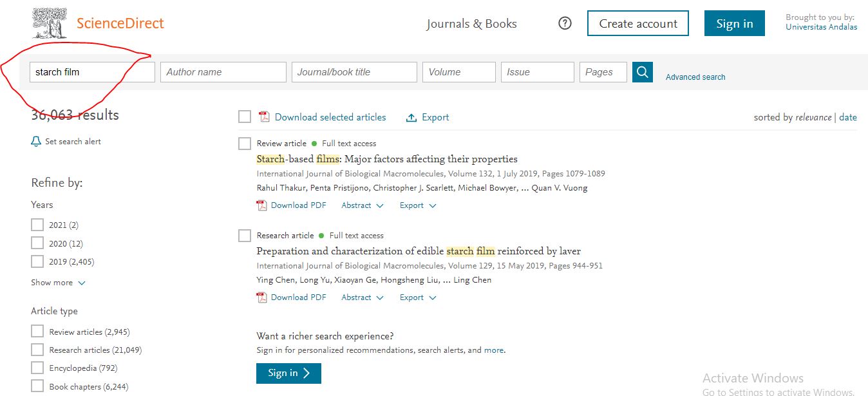Open the Advanced search link

(695, 77)
